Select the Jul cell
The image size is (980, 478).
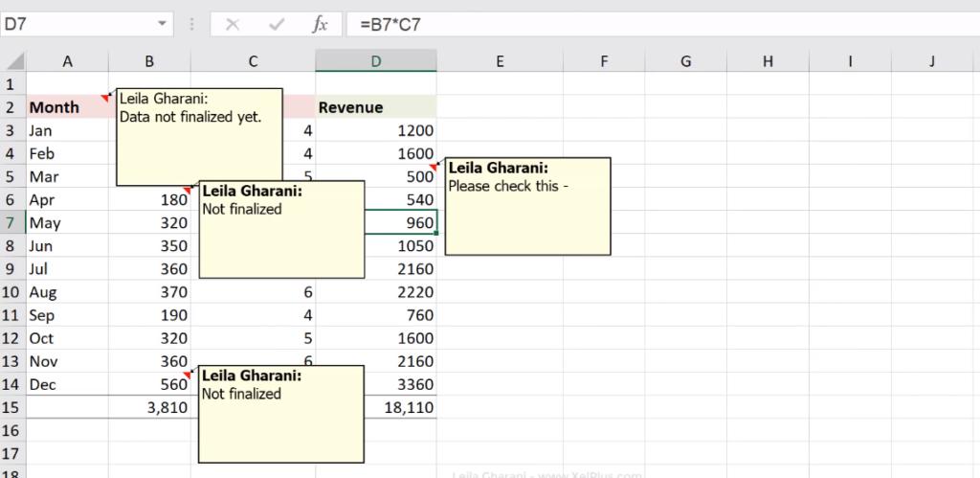click(x=67, y=269)
